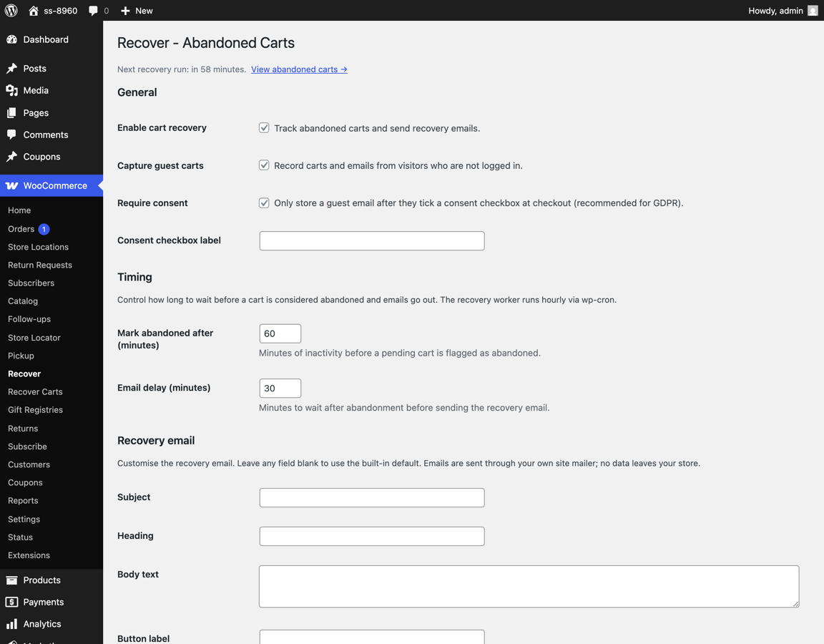Screen dimensions: 824x644
Task: Click the Dashboard gauge icon
Action: (x=11, y=39)
